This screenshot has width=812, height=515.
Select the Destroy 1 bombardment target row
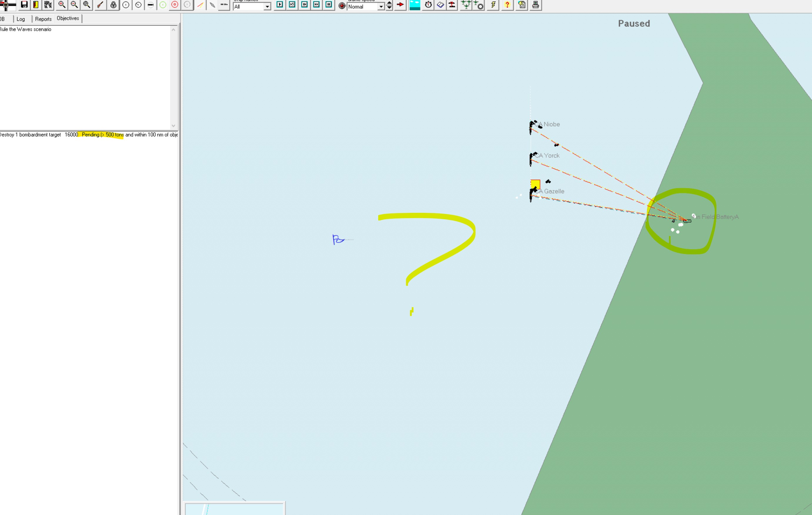(89, 134)
